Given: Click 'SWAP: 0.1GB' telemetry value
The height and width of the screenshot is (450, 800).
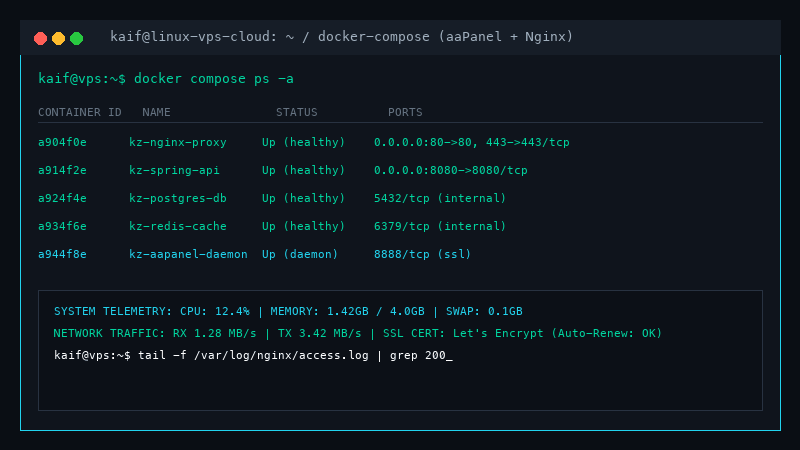Looking at the screenshot, I should (484, 311).
